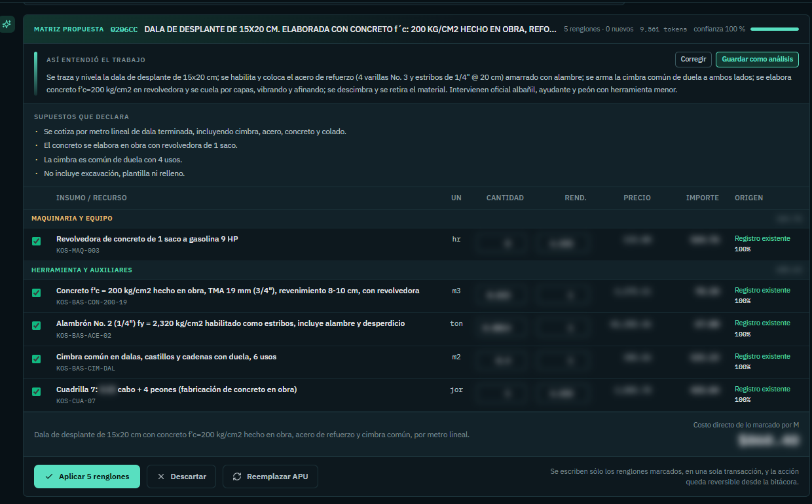Image resolution: width=812 pixels, height=504 pixels.
Task: Select the Revolvedora de concreto row name
Action: point(147,239)
